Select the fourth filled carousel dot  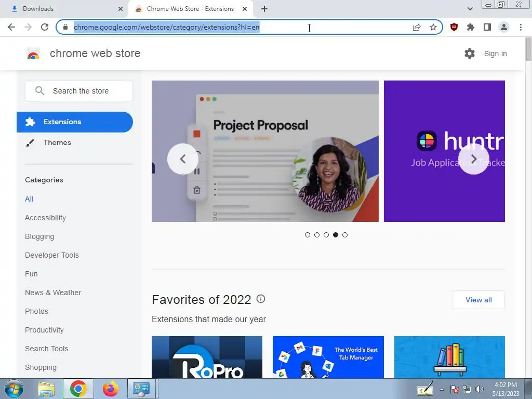pos(336,235)
